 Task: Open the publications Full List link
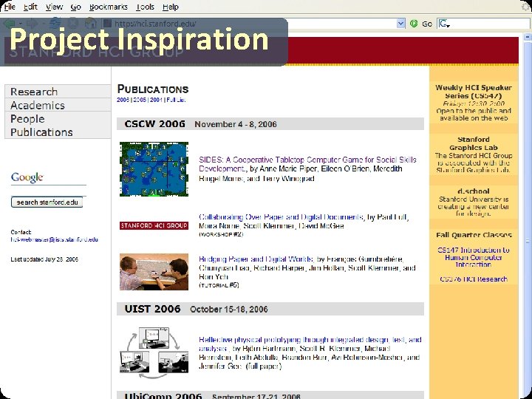click(176, 100)
